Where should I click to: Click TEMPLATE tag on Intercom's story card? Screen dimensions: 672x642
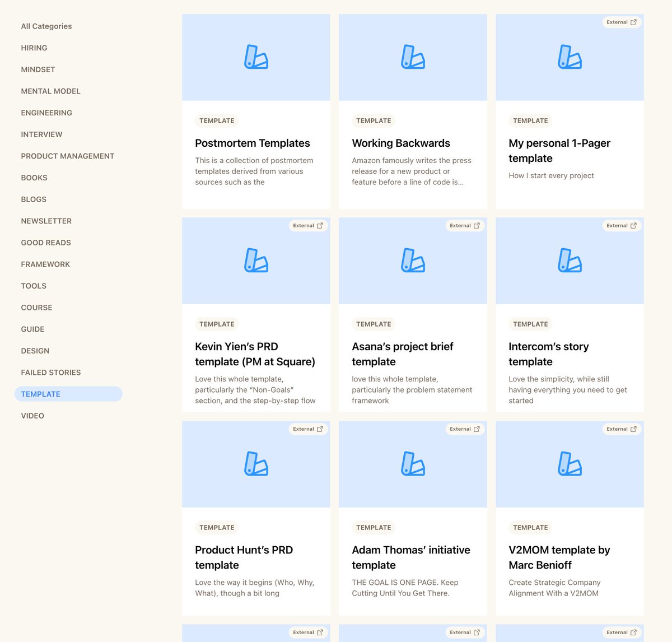click(x=530, y=324)
